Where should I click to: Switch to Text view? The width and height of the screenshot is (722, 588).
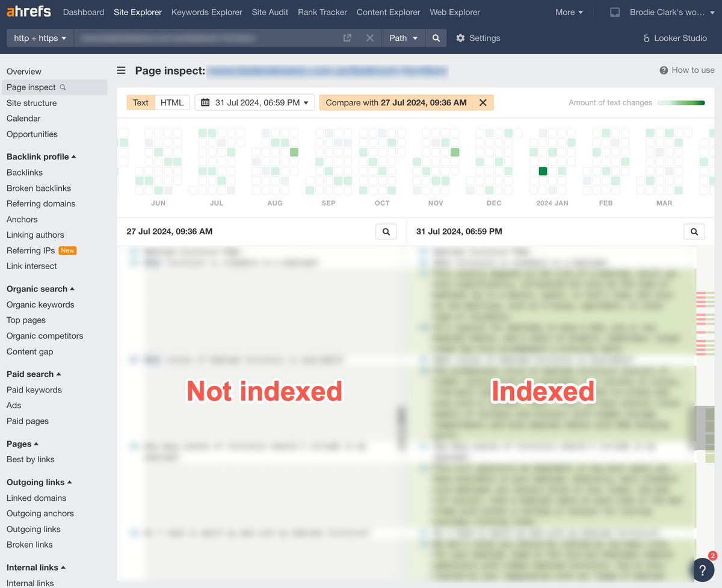pyautogui.click(x=141, y=103)
